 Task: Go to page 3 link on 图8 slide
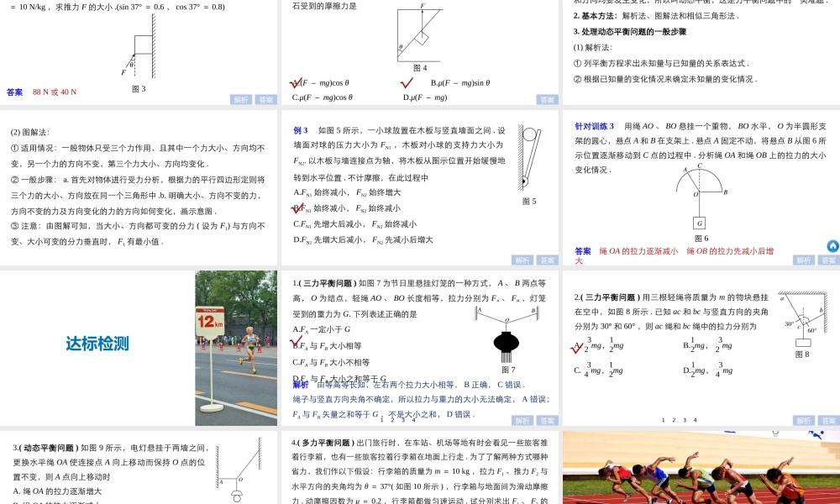685,421
